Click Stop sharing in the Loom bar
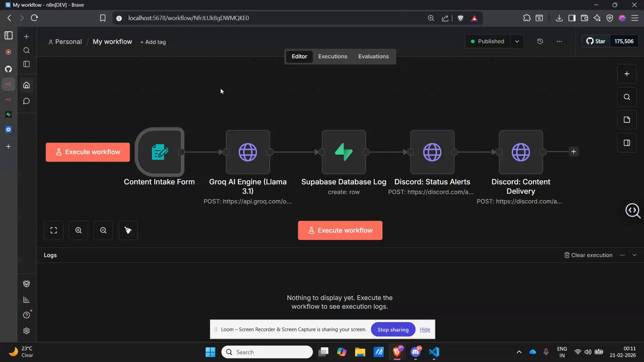This screenshot has width=644, height=362. [x=393, y=329]
